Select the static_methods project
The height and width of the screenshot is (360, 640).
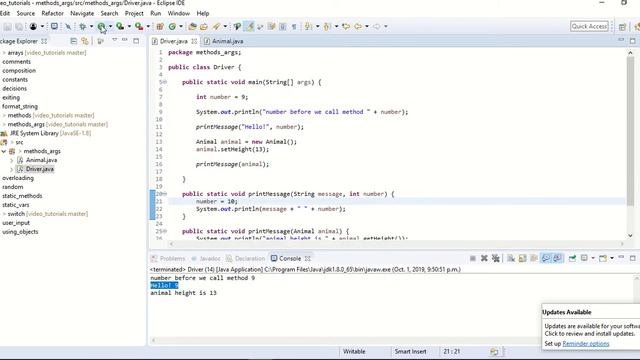[x=22, y=196]
